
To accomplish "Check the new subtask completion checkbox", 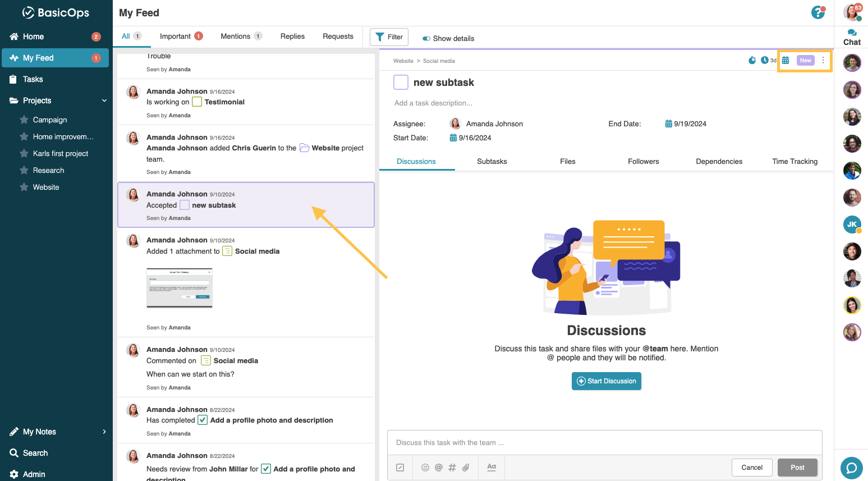I will pyautogui.click(x=401, y=82).
